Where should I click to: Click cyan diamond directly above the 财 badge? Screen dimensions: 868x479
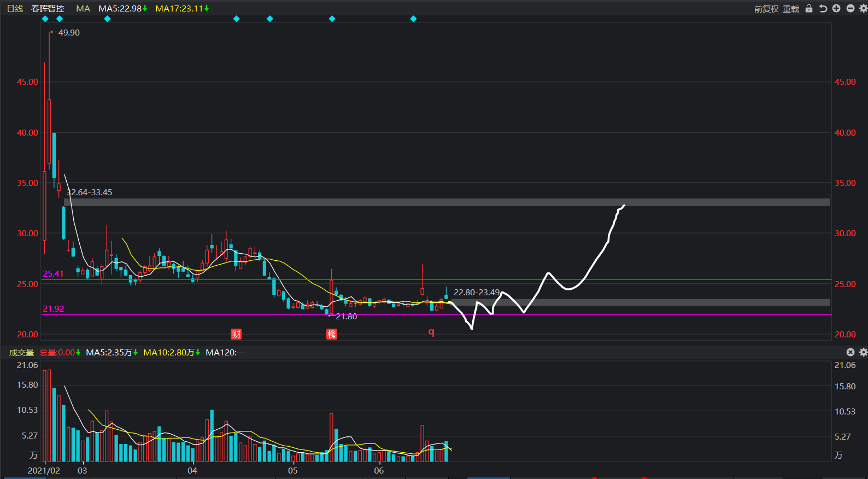click(x=237, y=19)
